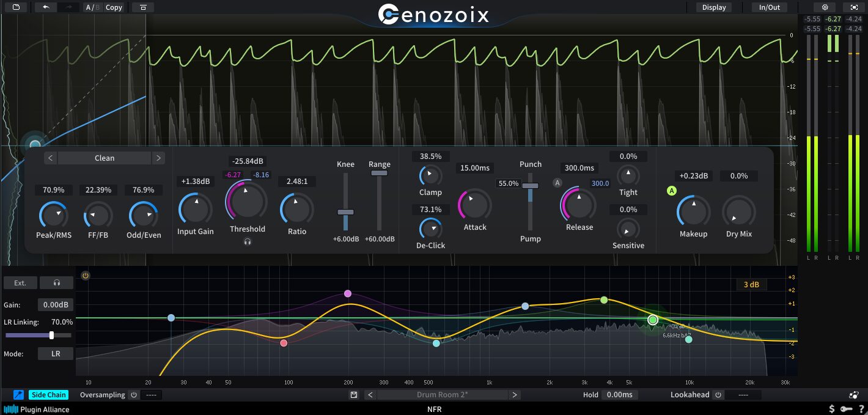Open help via the question mark icon

coord(861,409)
